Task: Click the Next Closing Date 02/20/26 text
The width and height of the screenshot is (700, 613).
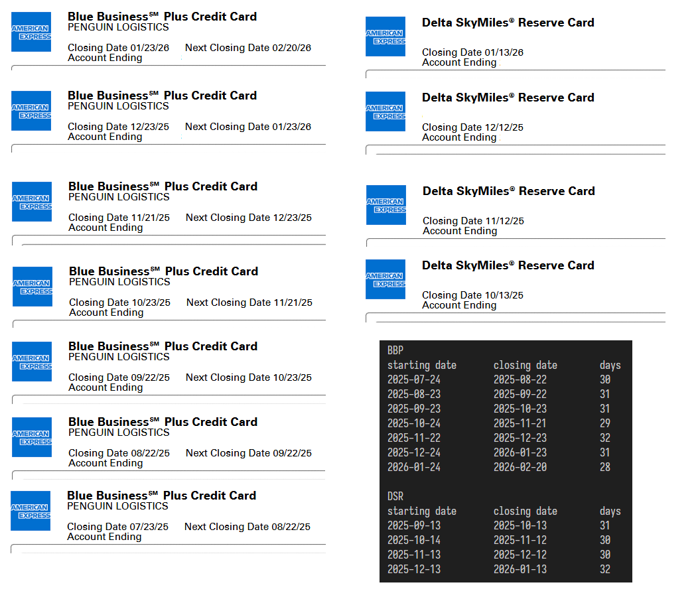Action: pyautogui.click(x=247, y=48)
